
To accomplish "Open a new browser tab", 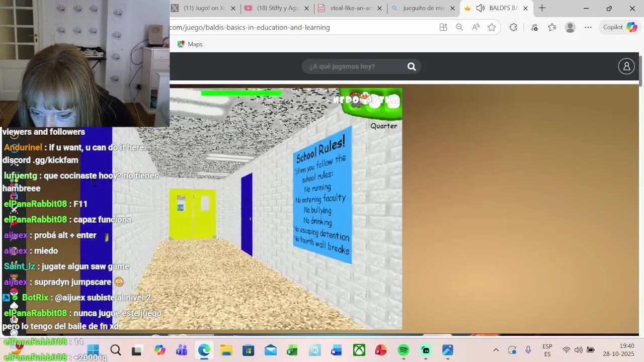I will [542, 8].
